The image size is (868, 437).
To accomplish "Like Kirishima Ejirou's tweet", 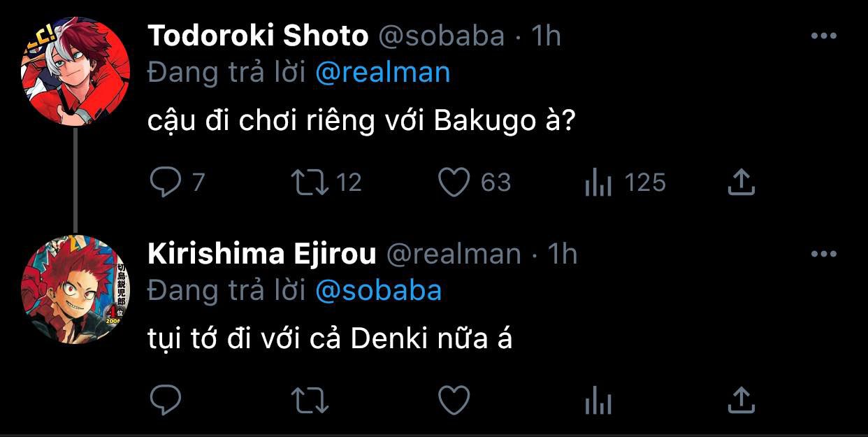I will pos(454,401).
